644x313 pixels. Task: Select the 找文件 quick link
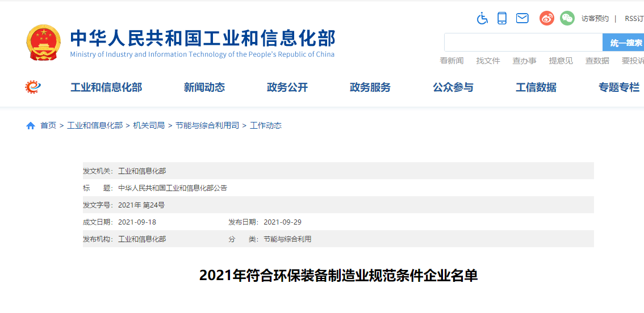point(488,61)
